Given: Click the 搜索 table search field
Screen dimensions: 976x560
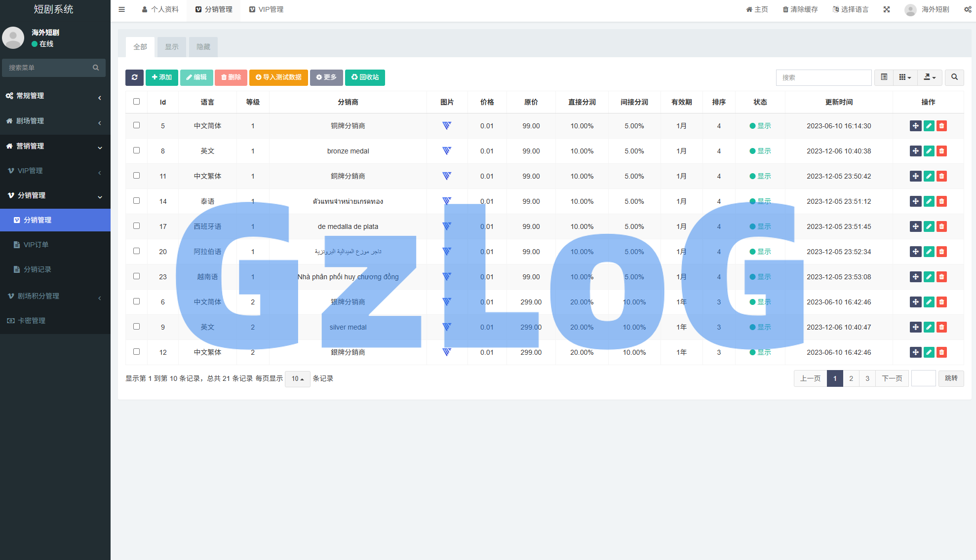Looking at the screenshot, I should 823,77.
